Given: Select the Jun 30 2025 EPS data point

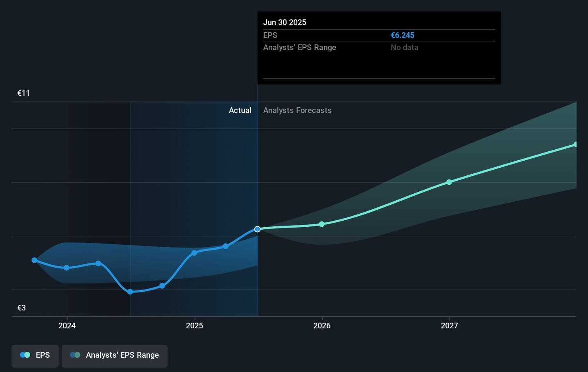Looking at the screenshot, I should 257,229.
